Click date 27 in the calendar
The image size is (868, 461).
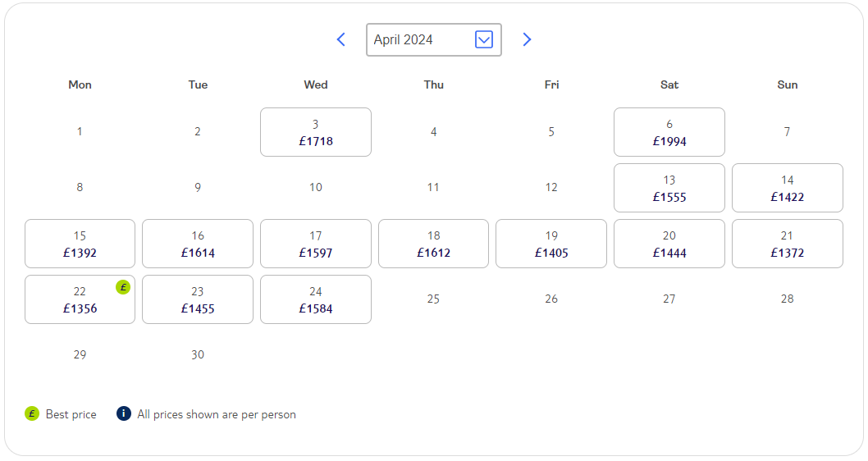pos(669,299)
